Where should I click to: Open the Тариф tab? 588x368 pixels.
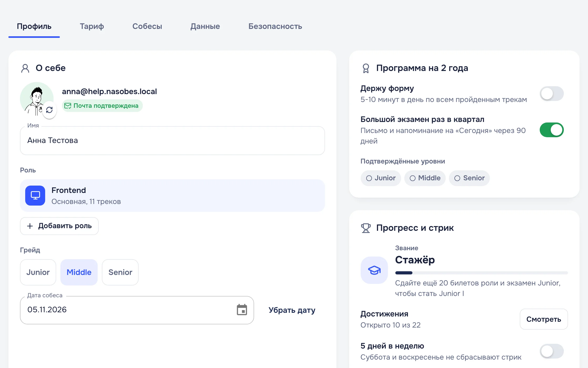[92, 26]
